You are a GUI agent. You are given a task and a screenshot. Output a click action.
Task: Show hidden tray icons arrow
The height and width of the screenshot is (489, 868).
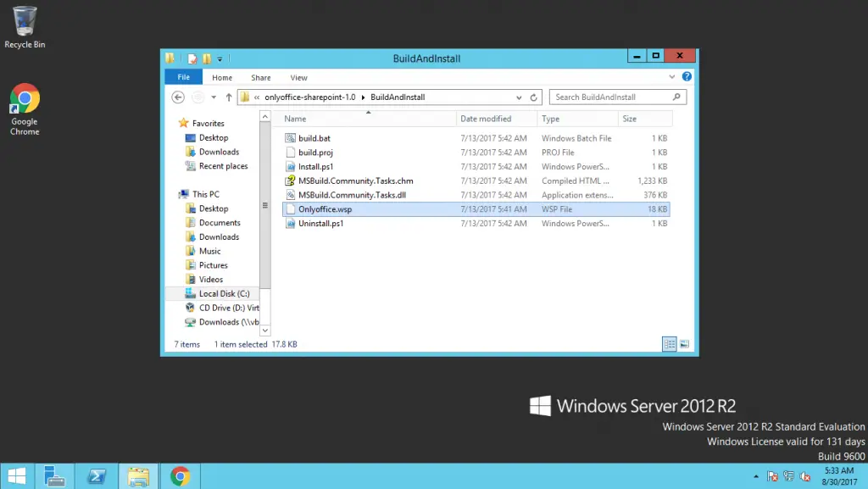(x=756, y=477)
